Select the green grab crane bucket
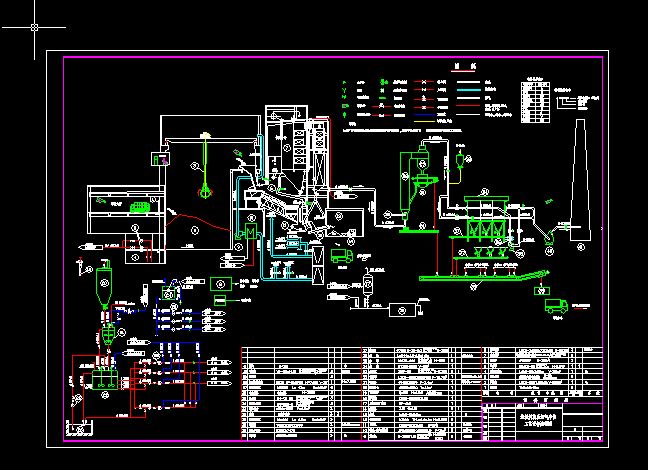 206,192
